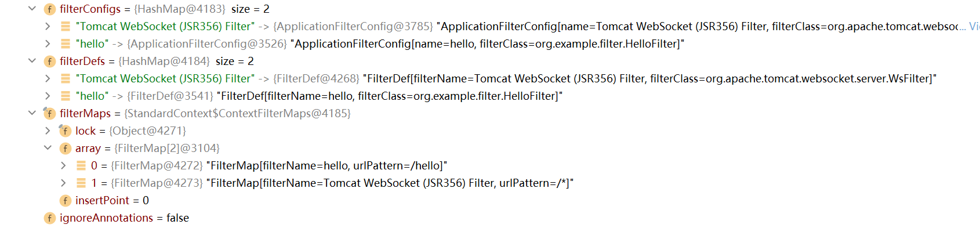Collapse the filterMaps node

click(32, 113)
